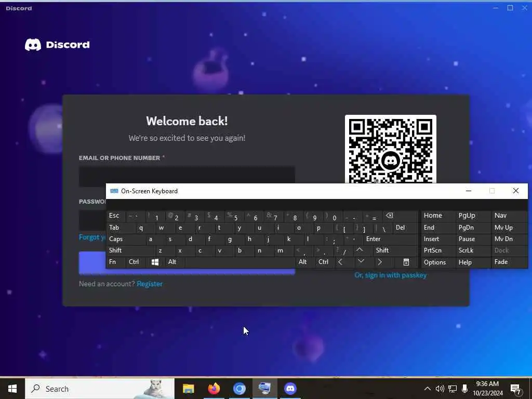This screenshot has width=532, height=399.
Task: Tap the spacebar on On-Screen Keyboard
Action: point(240,262)
